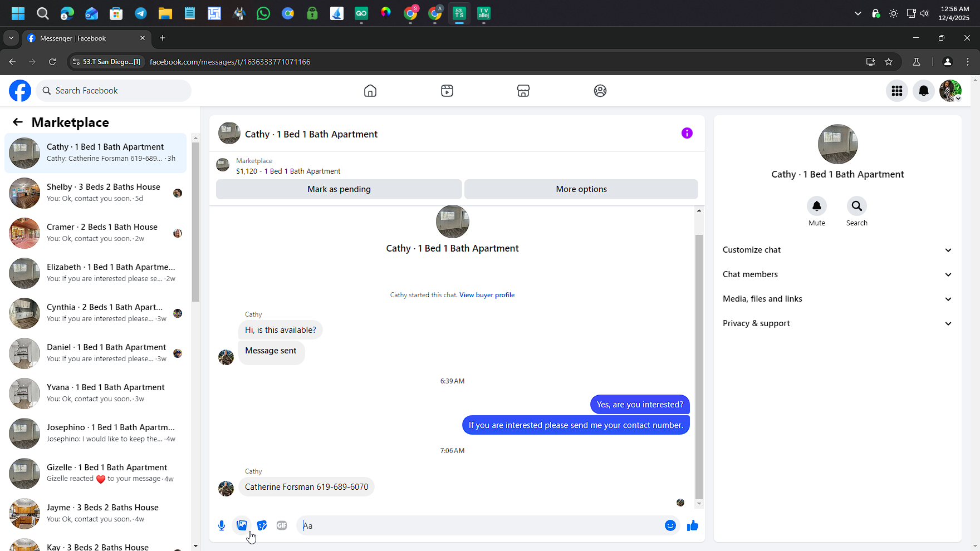
Task: Open View buyer profile link
Action: (x=487, y=295)
